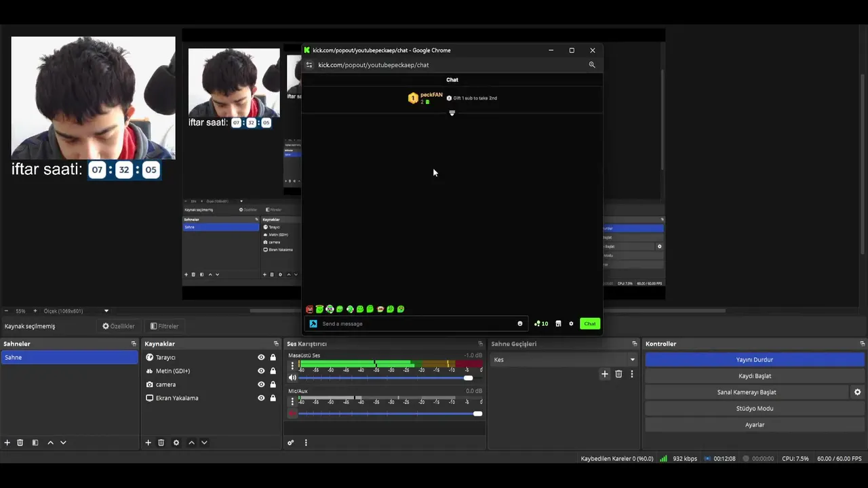This screenshot has width=868, height=488.
Task: Undock the Kontroller panel
Action: point(863,344)
